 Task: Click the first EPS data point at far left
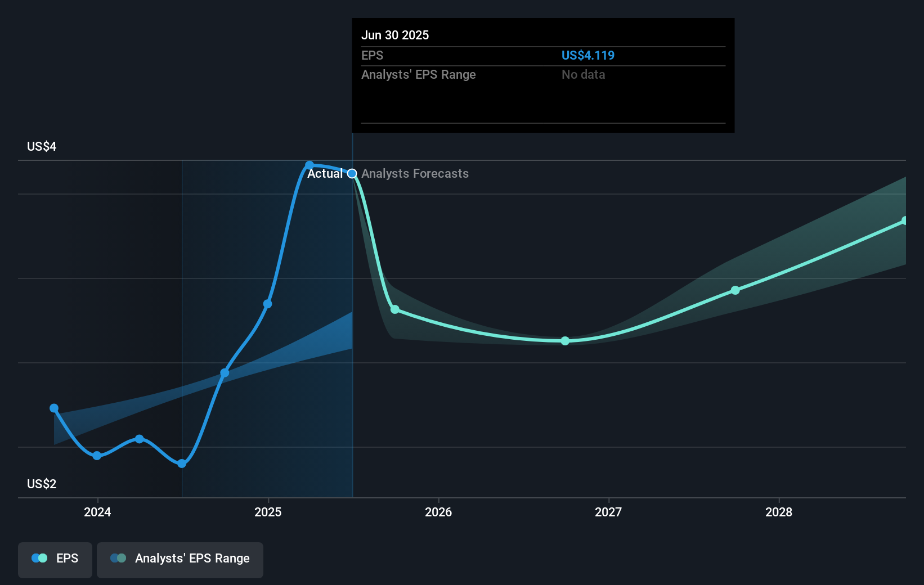(x=54, y=408)
